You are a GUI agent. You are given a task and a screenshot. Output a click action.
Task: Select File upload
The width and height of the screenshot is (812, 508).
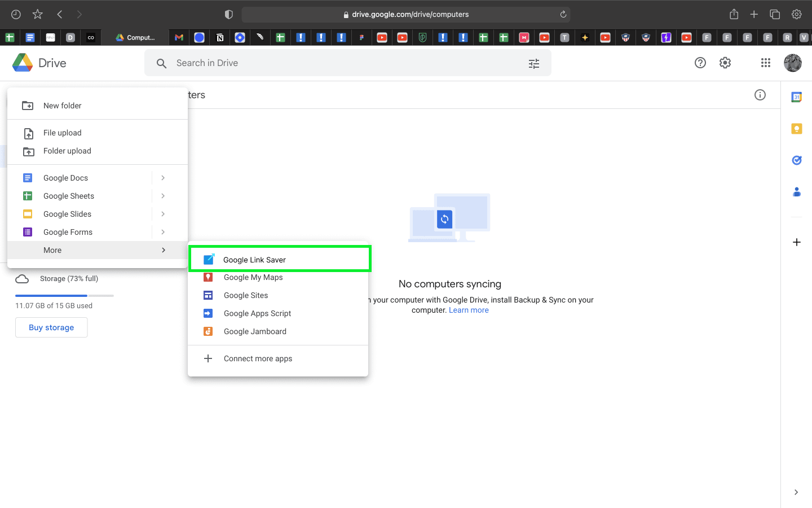click(x=98, y=133)
